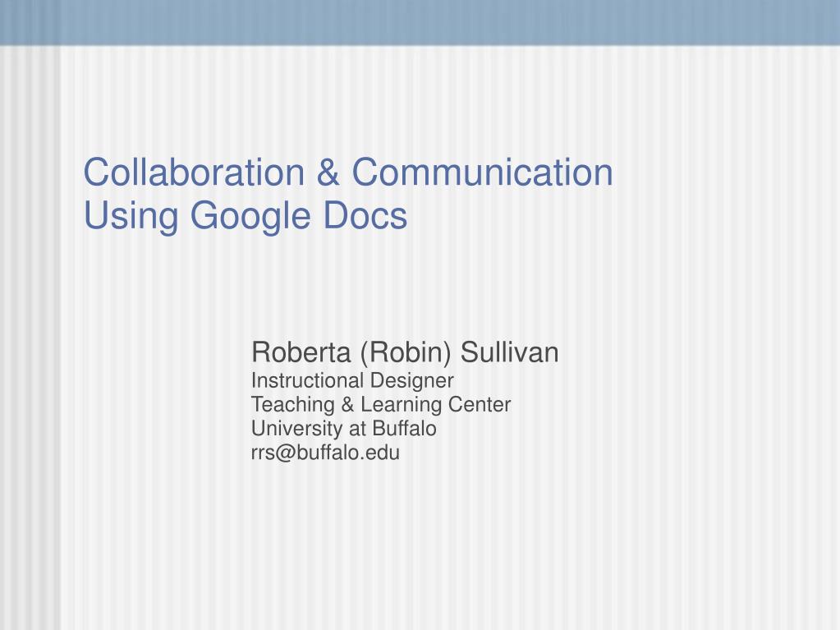Click the title line "Collaboration & Communication"
Viewport: 840px width, 630px height.
(348, 172)
